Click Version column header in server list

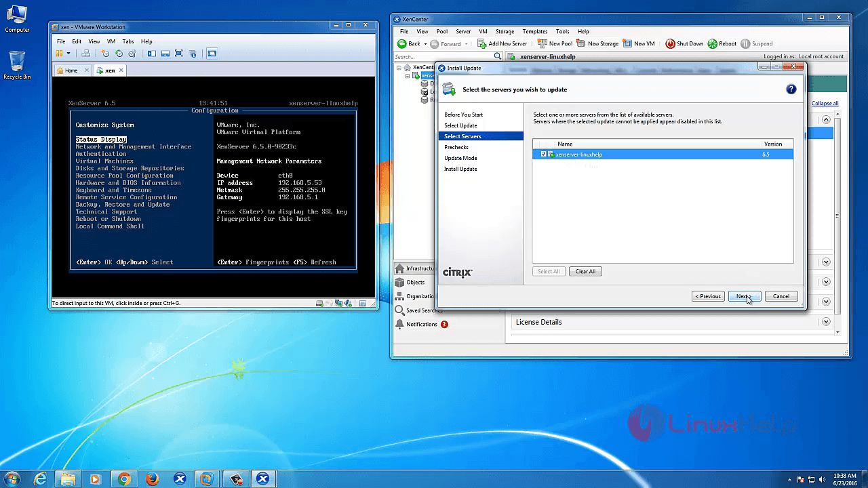773,144
